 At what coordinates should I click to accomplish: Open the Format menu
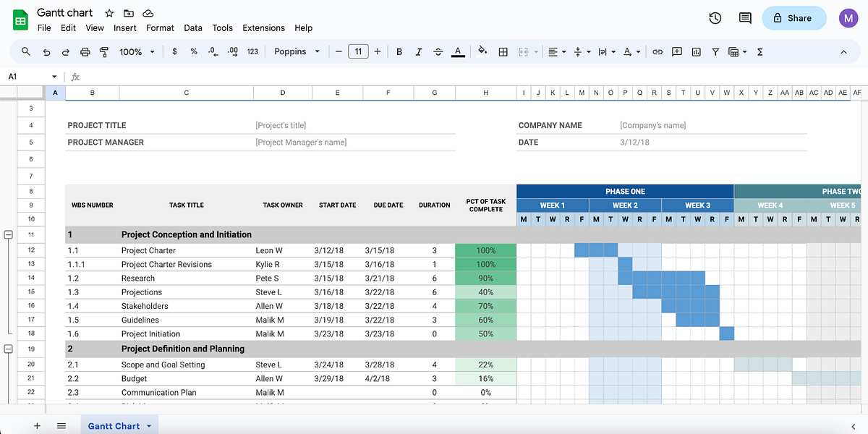coord(160,28)
